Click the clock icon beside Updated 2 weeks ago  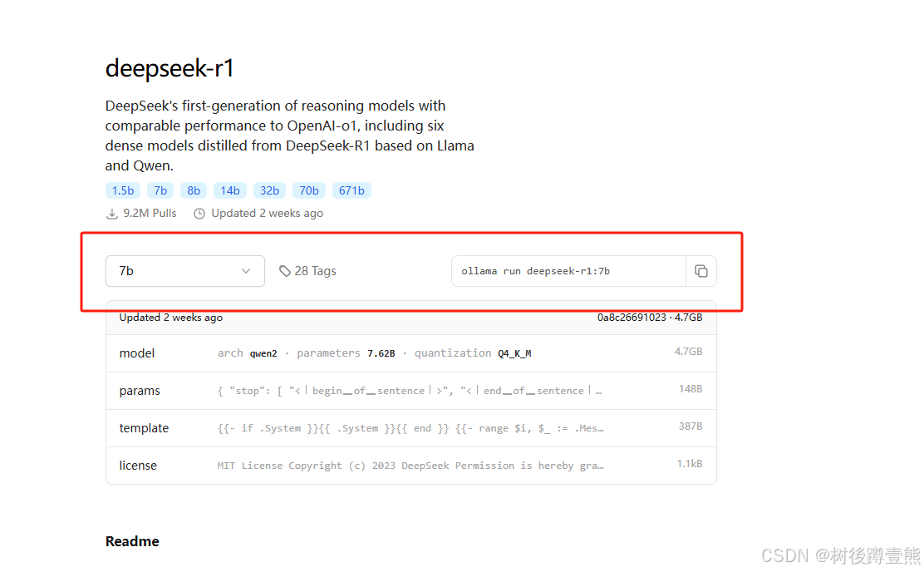pyautogui.click(x=199, y=214)
